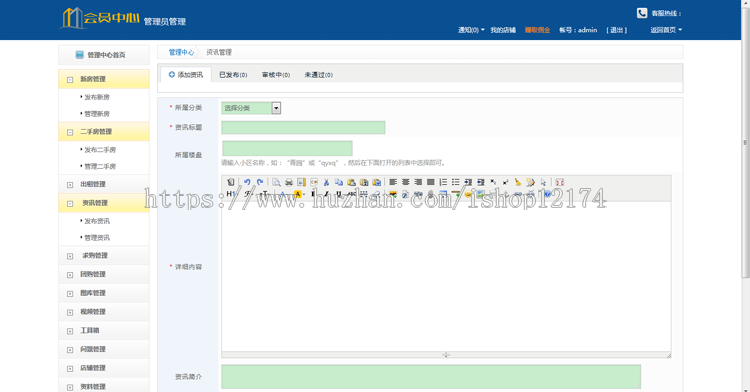750x392 pixels.
Task: Open 管理新房 in the sidebar
Action: click(97, 114)
